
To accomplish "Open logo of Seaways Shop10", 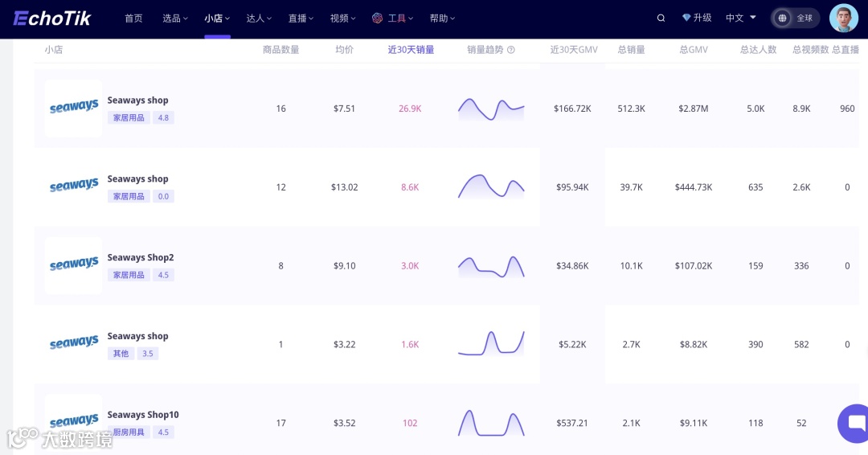I will (74, 422).
